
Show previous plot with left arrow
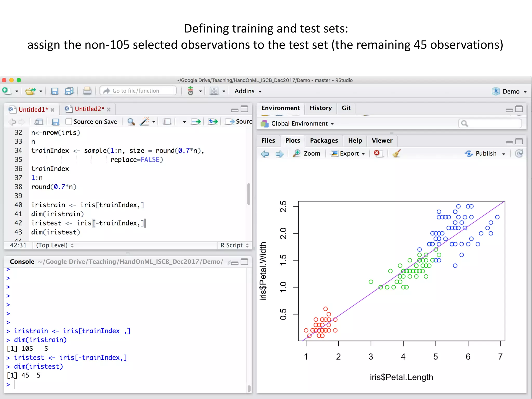(265, 154)
